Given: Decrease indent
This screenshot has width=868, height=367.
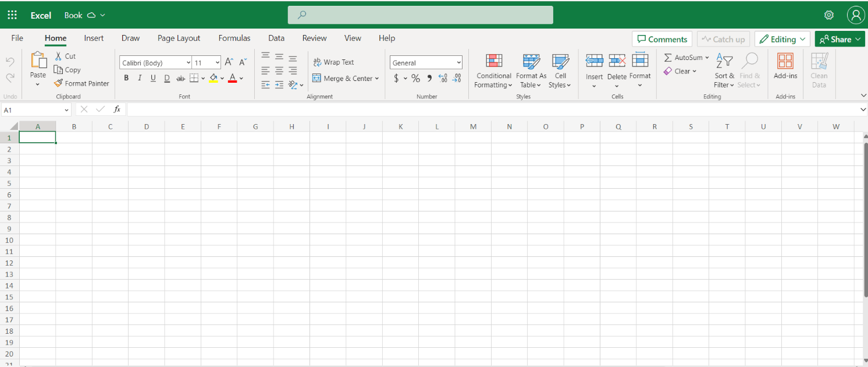Looking at the screenshot, I should coord(265,85).
